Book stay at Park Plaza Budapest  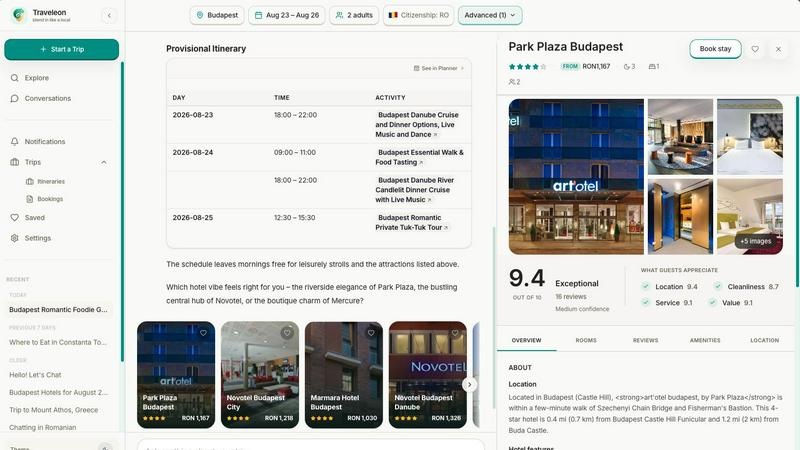[715, 49]
